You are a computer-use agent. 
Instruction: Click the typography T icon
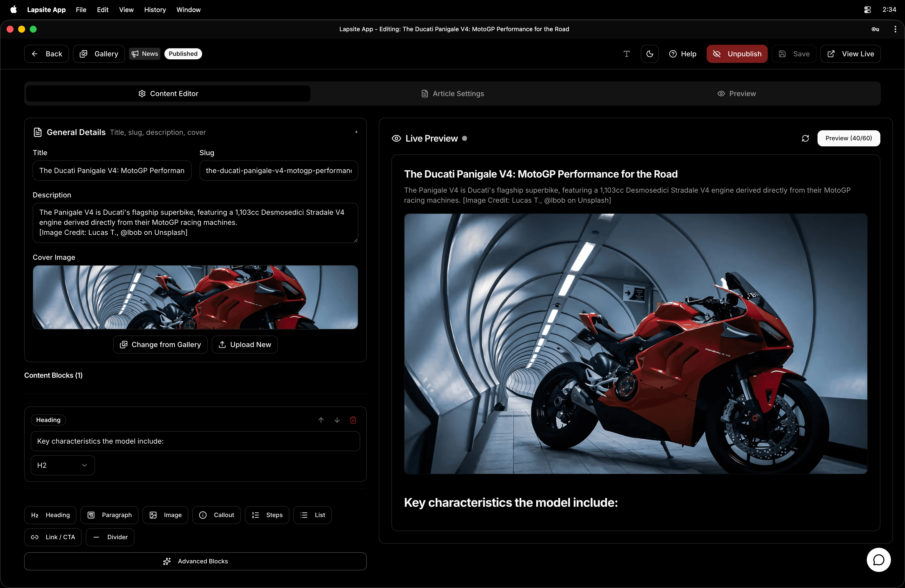pyautogui.click(x=627, y=54)
